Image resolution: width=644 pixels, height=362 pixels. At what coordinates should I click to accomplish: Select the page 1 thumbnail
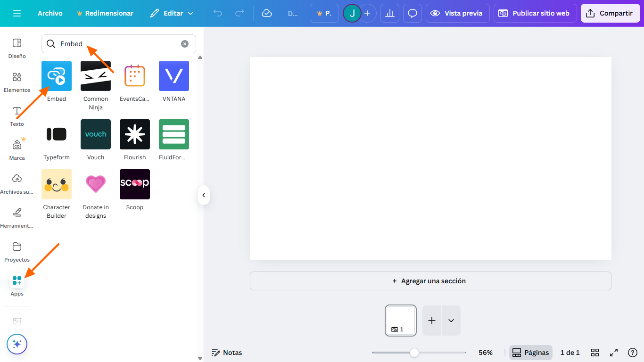pos(401,321)
